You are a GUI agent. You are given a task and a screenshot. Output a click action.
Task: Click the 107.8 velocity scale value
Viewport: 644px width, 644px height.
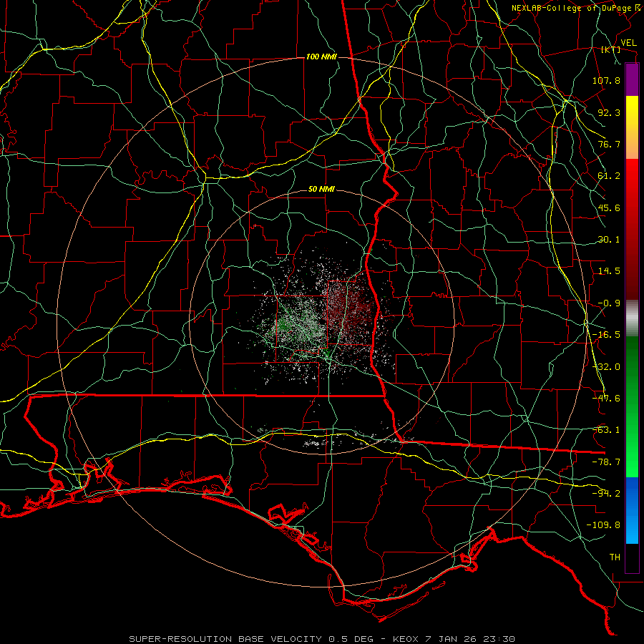click(x=606, y=80)
